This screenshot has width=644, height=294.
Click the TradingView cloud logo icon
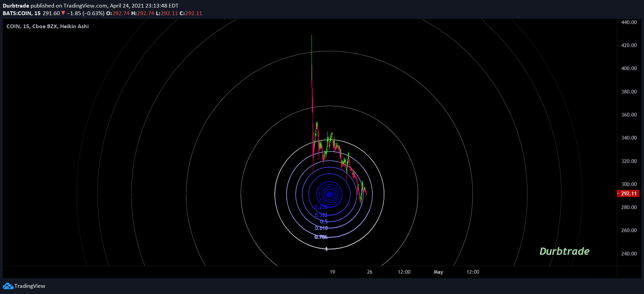[x=8, y=286]
